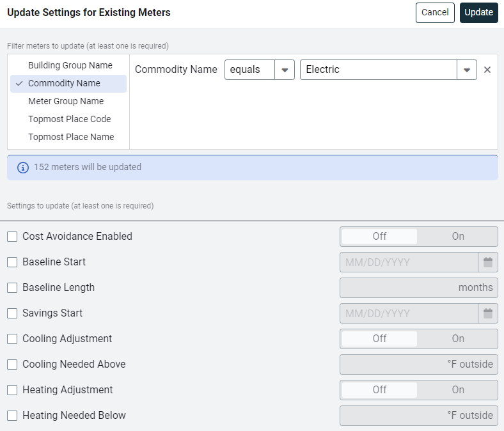Click the Update button
The width and height of the screenshot is (504, 431).
point(478,13)
